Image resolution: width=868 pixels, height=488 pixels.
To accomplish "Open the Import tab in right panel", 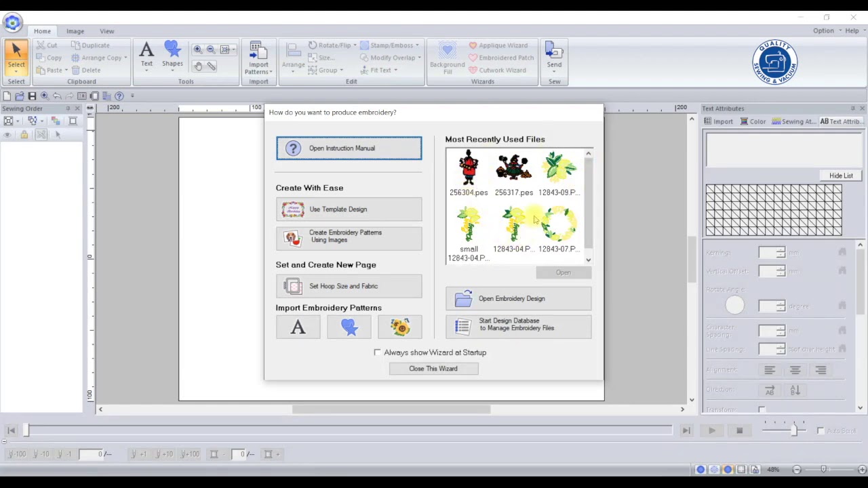I will pyautogui.click(x=719, y=121).
